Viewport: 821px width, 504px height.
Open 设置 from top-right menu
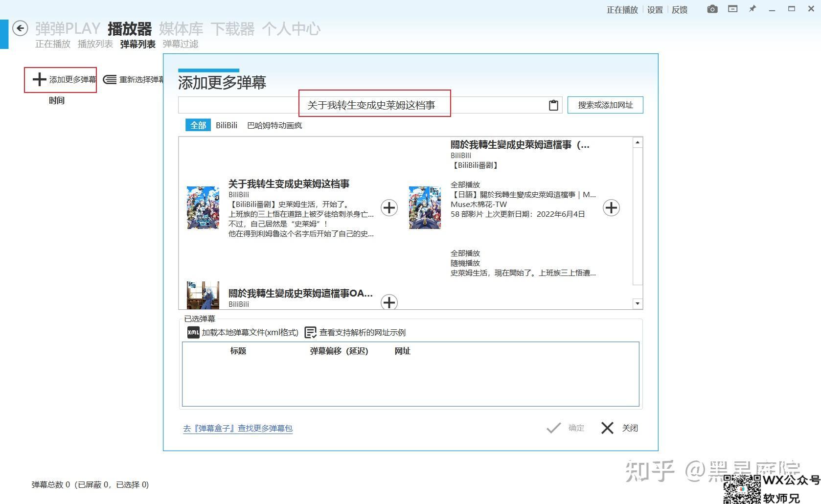coord(655,10)
